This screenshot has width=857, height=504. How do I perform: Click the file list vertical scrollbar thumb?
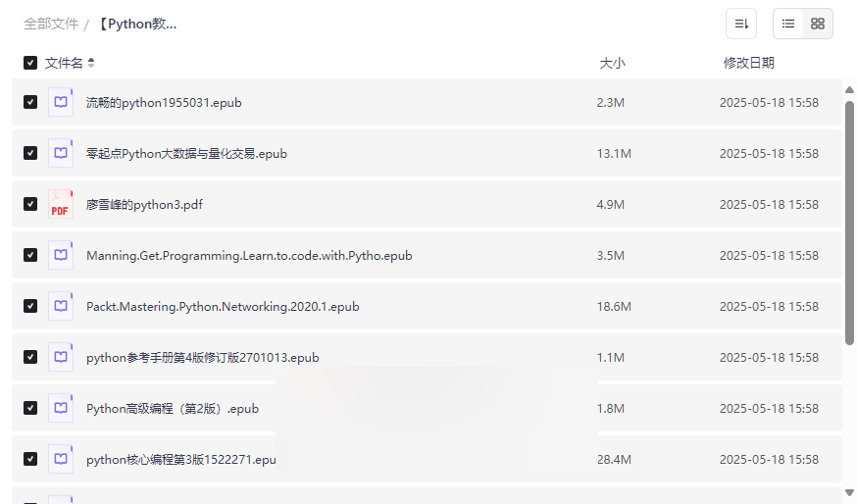point(849,223)
